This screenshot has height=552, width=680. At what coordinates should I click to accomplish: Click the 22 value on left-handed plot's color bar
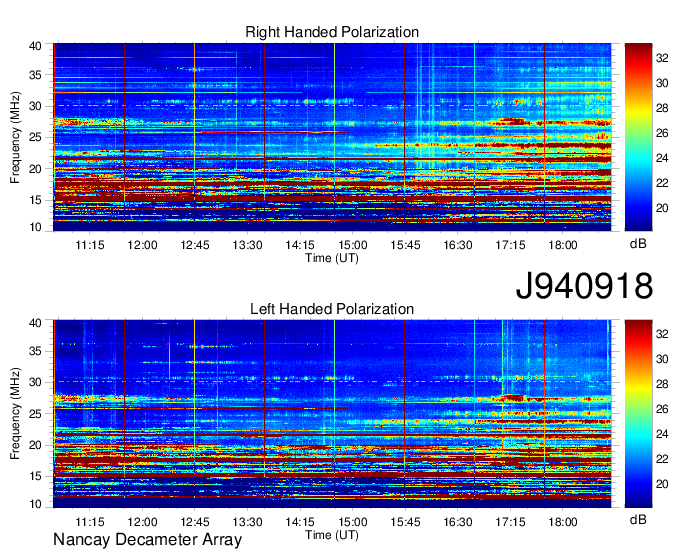(662, 459)
